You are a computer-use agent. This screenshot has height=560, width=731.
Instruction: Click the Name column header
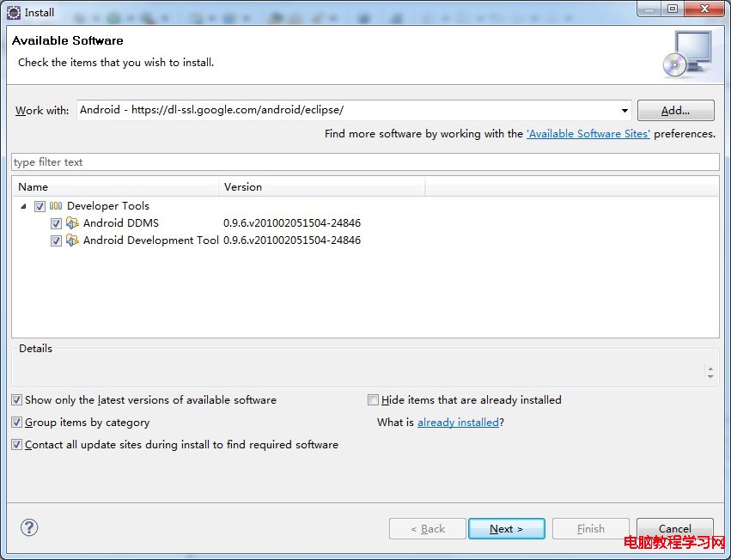click(115, 187)
